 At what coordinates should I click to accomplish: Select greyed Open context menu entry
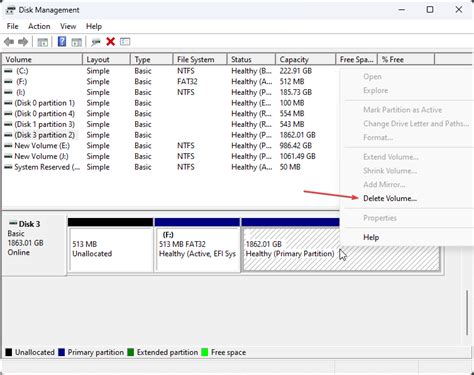(372, 77)
